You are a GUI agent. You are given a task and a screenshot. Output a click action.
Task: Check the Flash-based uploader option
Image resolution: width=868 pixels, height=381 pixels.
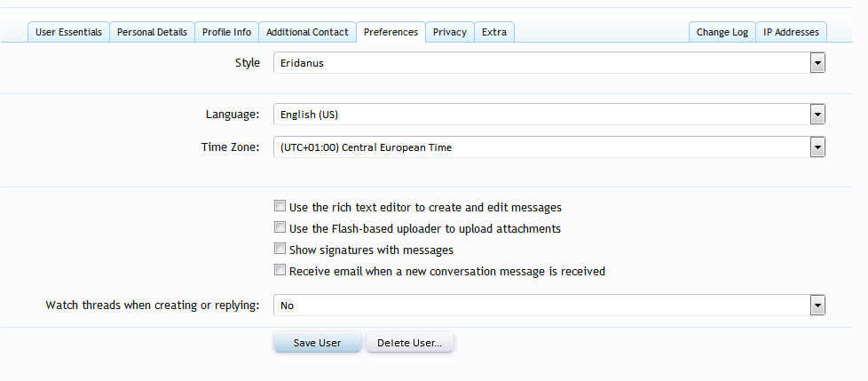coord(280,228)
